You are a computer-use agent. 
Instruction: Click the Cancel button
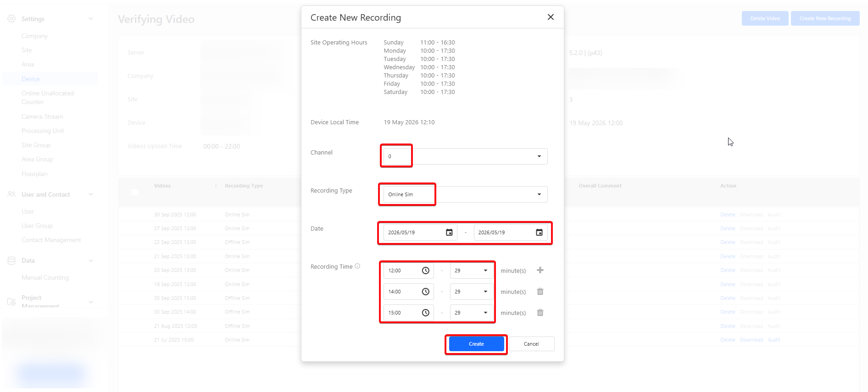click(531, 344)
